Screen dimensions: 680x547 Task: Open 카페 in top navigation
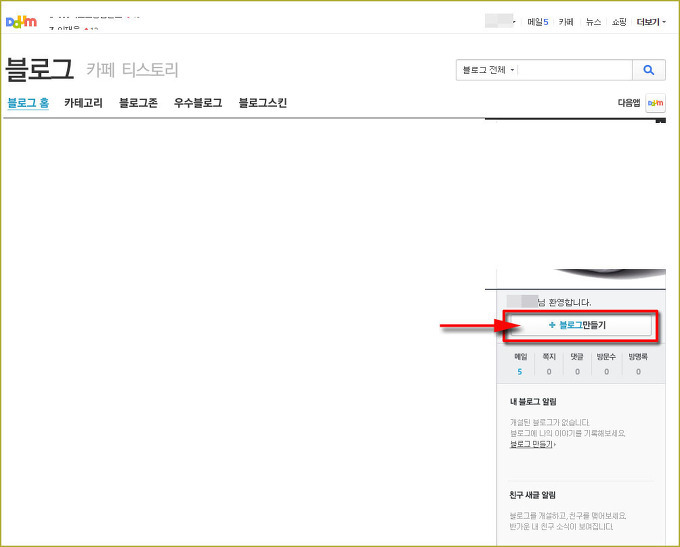[x=566, y=22]
